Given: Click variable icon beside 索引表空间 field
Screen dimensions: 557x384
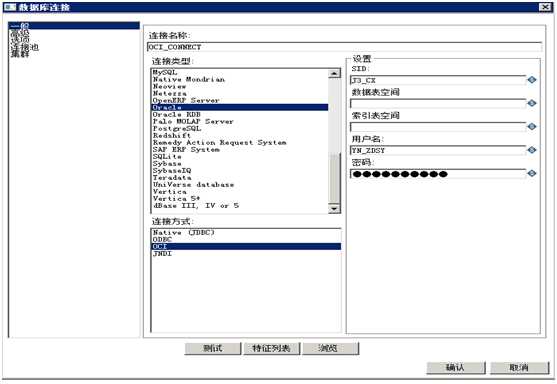Looking at the screenshot, I should [531, 126].
